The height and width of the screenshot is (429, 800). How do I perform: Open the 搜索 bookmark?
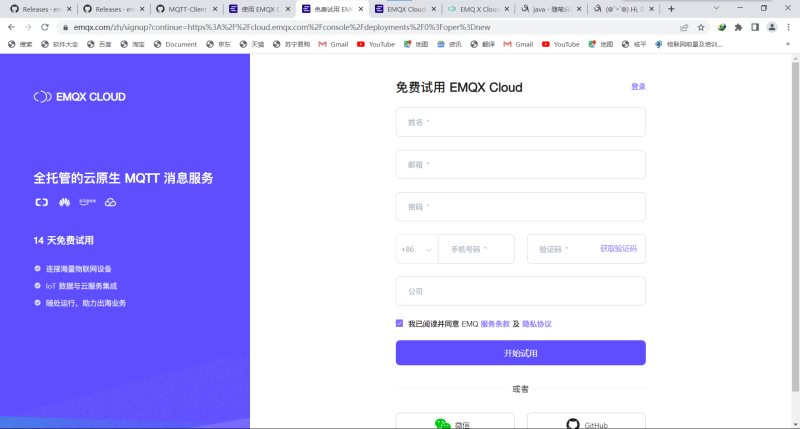(x=20, y=44)
